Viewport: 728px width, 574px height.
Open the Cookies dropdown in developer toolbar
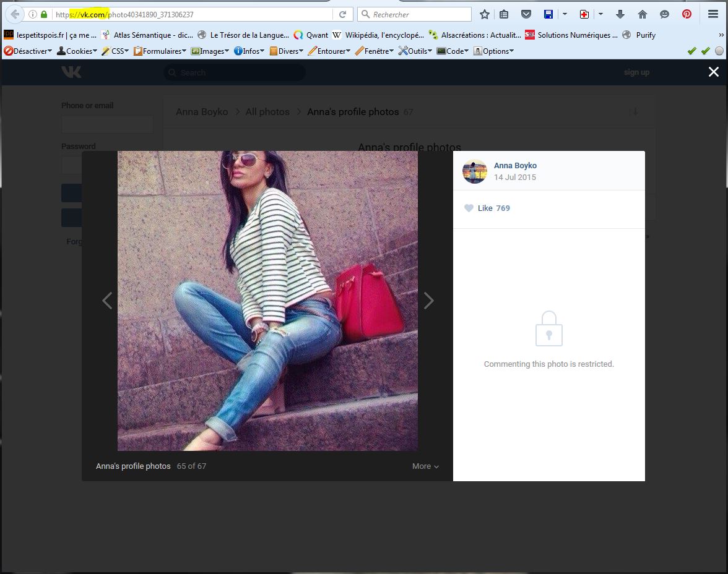click(77, 51)
